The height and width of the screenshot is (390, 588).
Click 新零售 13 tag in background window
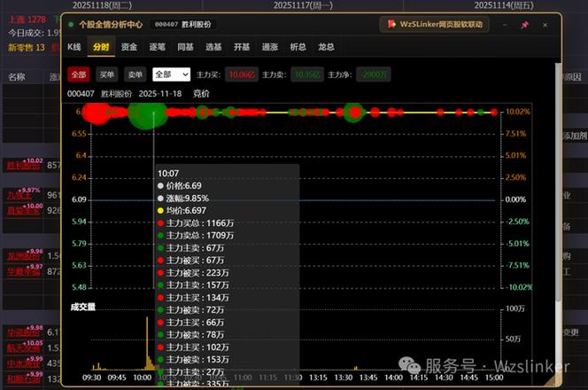coord(27,47)
